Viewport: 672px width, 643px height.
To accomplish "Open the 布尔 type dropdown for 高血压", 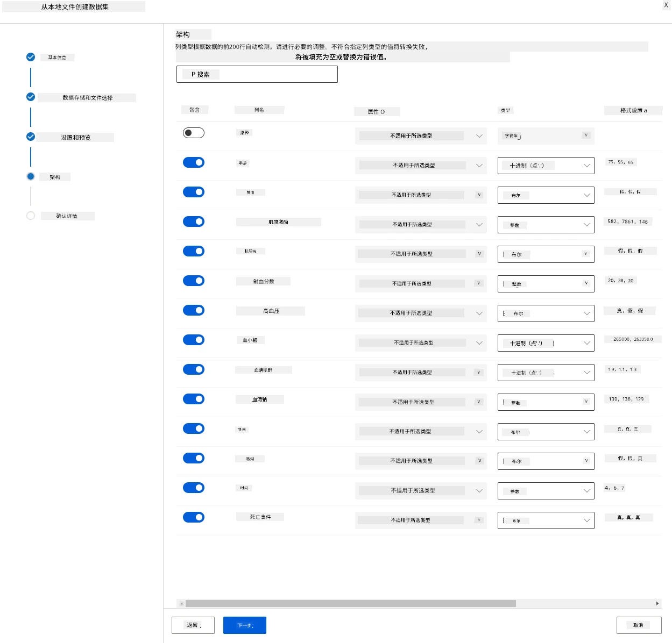I will (x=546, y=313).
